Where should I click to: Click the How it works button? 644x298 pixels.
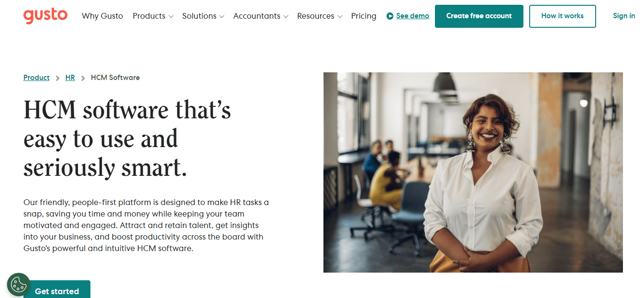point(563,16)
